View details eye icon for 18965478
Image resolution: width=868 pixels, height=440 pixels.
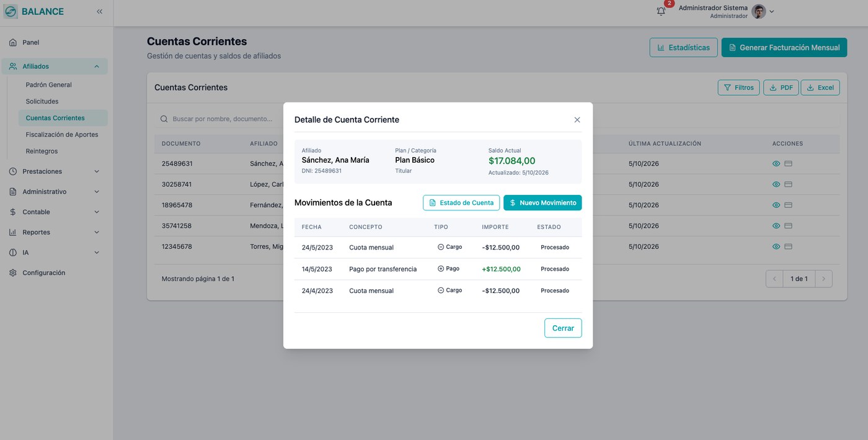(x=776, y=205)
